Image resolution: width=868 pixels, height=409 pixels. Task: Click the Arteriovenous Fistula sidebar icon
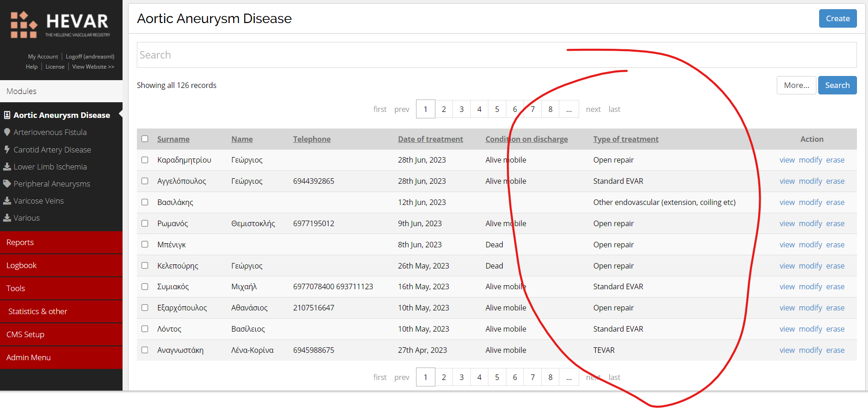tap(7, 132)
